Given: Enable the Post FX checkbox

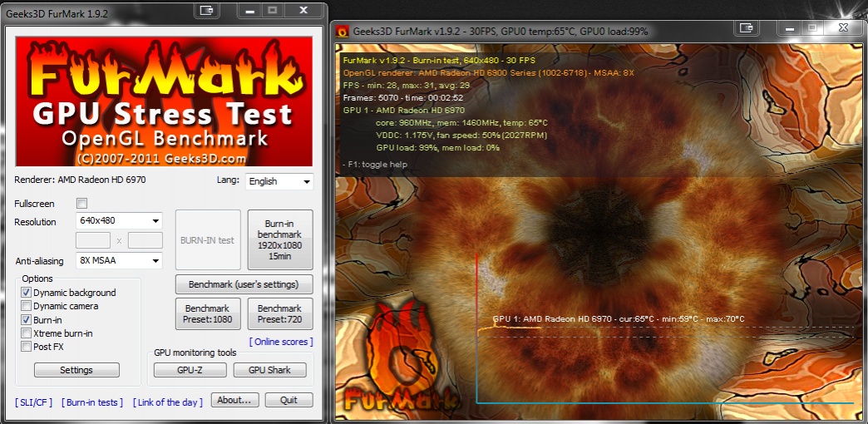Looking at the screenshot, I should [x=26, y=347].
